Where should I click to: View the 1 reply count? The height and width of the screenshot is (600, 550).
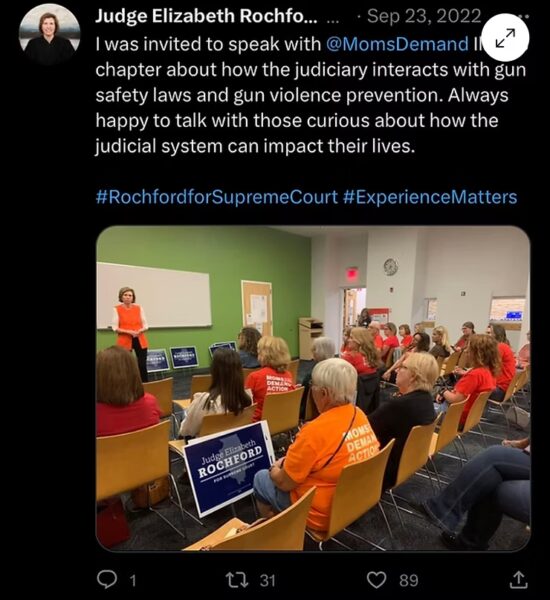(133, 581)
